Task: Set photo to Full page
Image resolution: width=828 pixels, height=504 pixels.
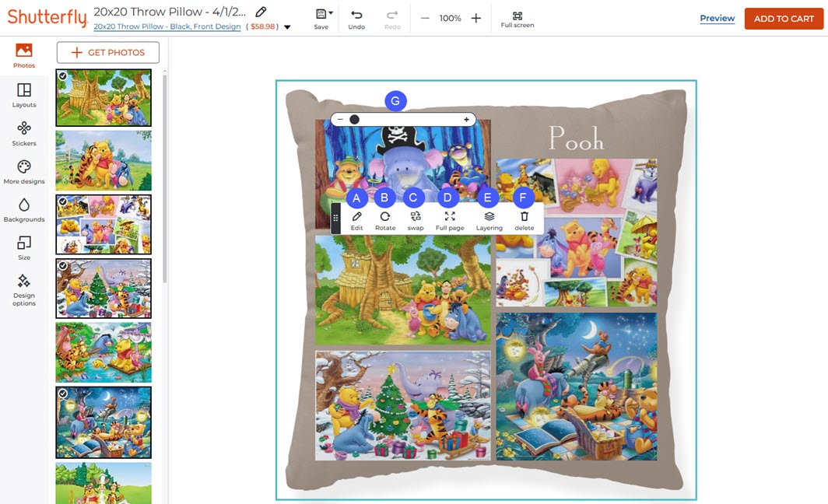Action: pyautogui.click(x=450, y=221)
